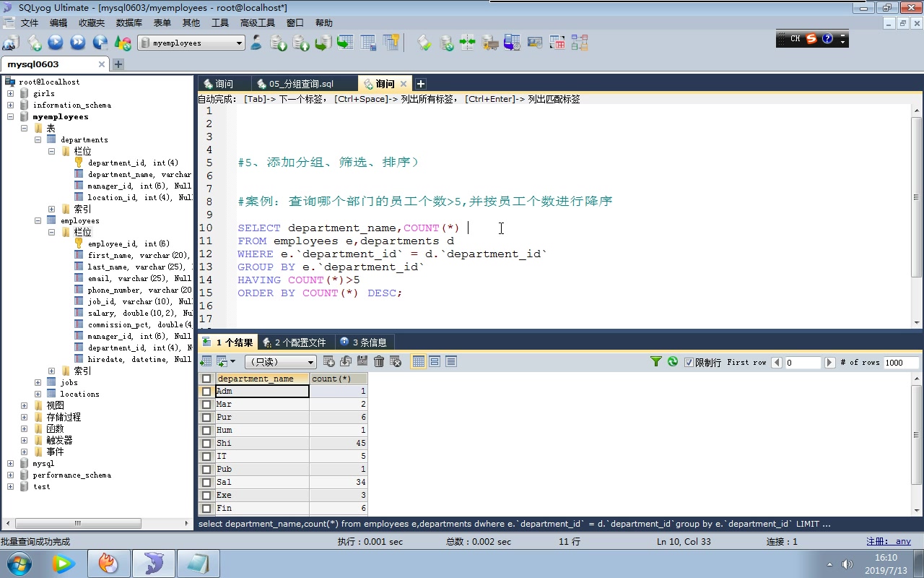This screenshot has width=924, height=578.
Task: Open a new query editor icon
Action: 34,43
